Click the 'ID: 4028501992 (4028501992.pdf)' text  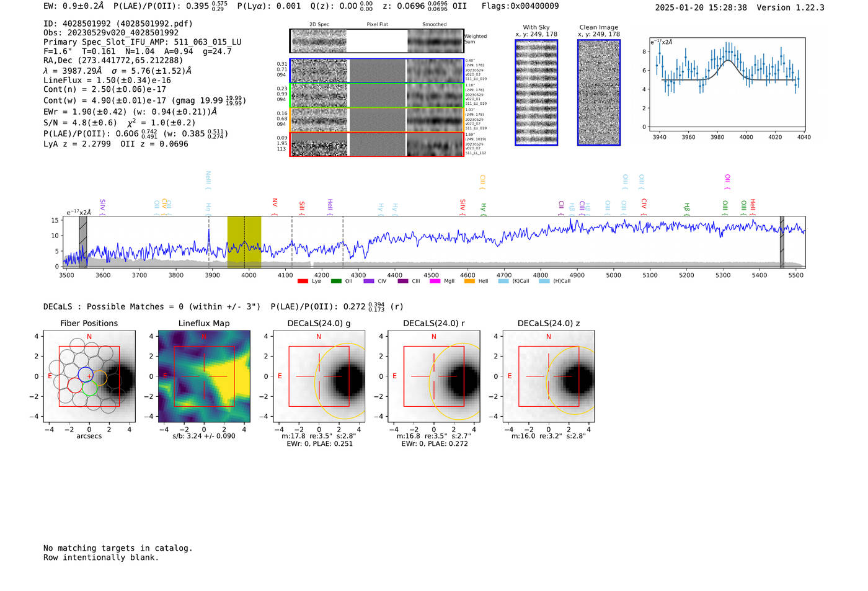point(118,24)
